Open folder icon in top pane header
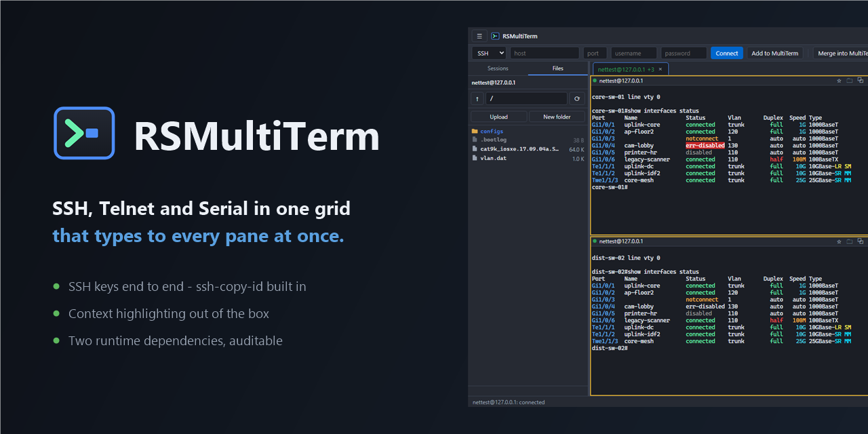The width and height of the screenshot is (868, 434). 850,81
